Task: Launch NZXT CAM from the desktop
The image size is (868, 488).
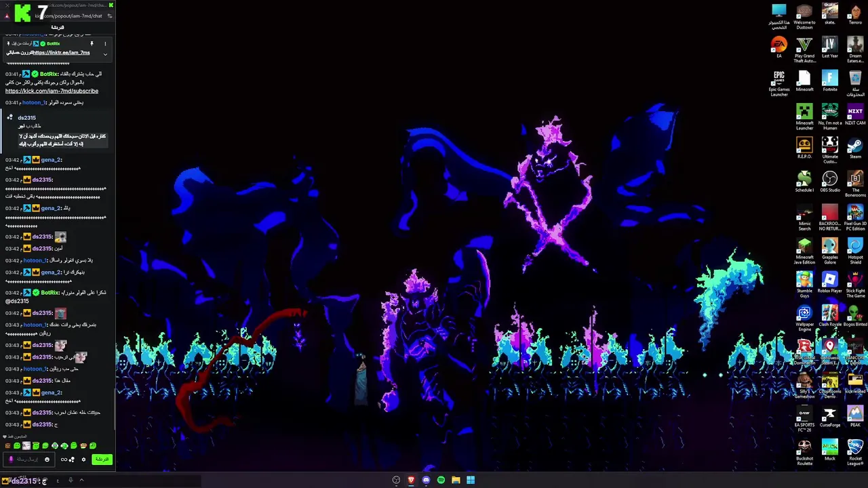Action: coord(855,115)
